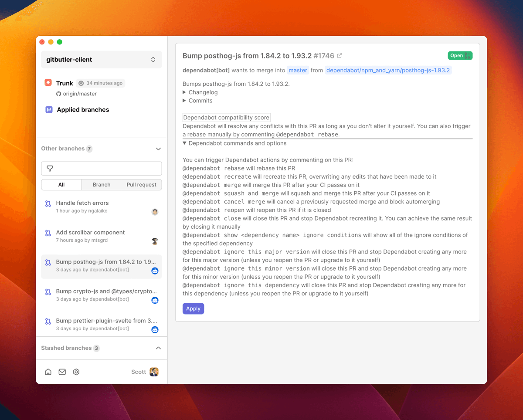The height and width of the screenshot is (420, 523).
Task: Expand the Stashed branches section
Action: click(x=158, y=348)
